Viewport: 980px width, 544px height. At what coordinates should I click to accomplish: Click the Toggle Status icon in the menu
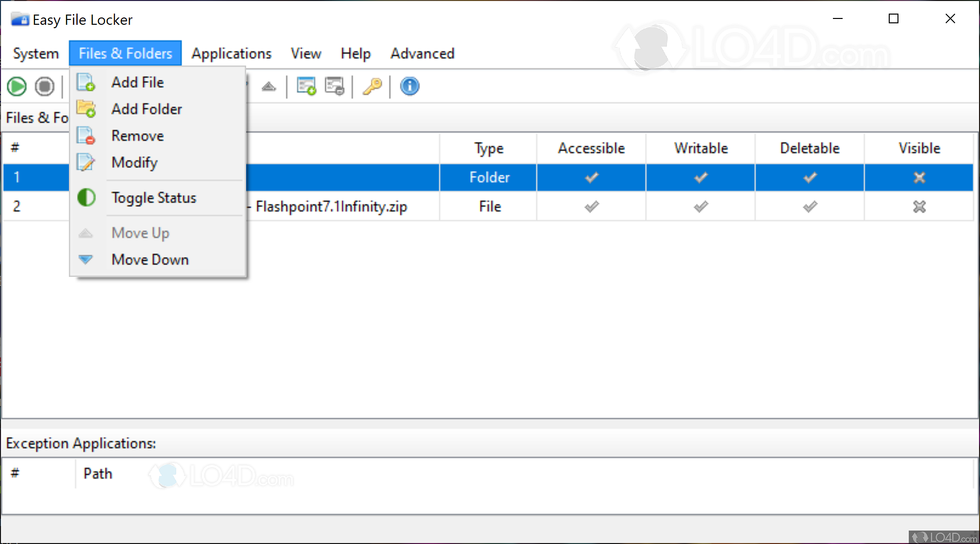tap(86, 198)
